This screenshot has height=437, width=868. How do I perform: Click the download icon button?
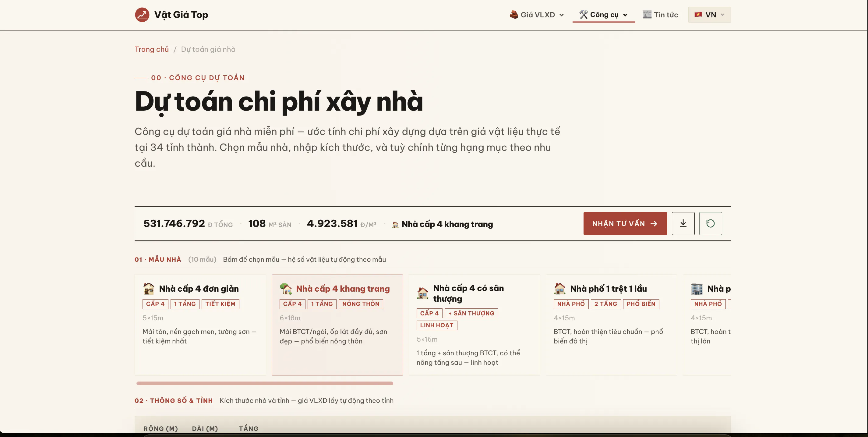click(683, 223)
